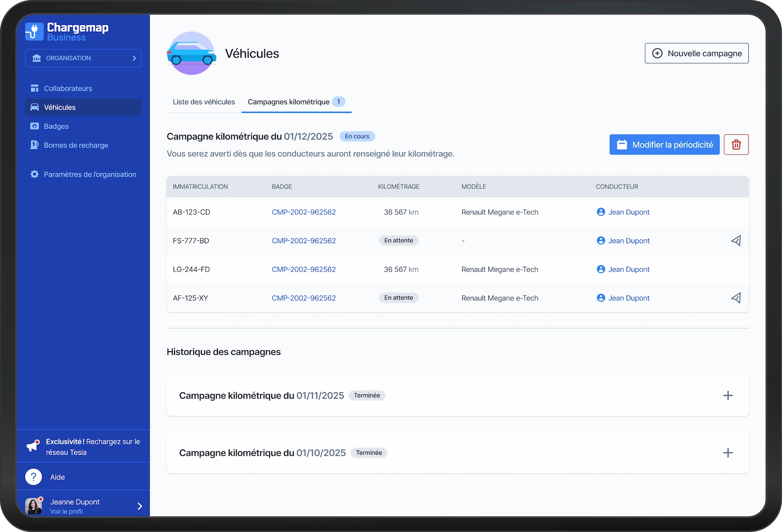782x532 pixels.
Task: Delete the campaign with the trash icon
Action: (736, 145)
